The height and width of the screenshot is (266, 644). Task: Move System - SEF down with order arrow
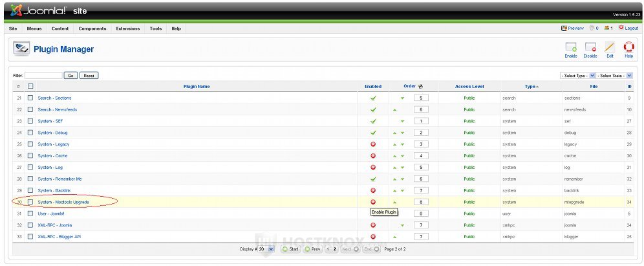coord(402,121)
